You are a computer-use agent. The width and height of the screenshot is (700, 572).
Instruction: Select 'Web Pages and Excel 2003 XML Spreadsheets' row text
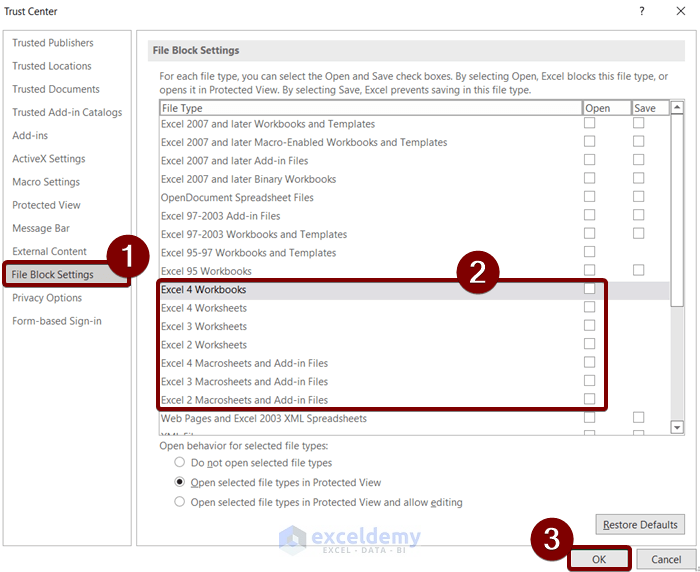click(264, 419)
